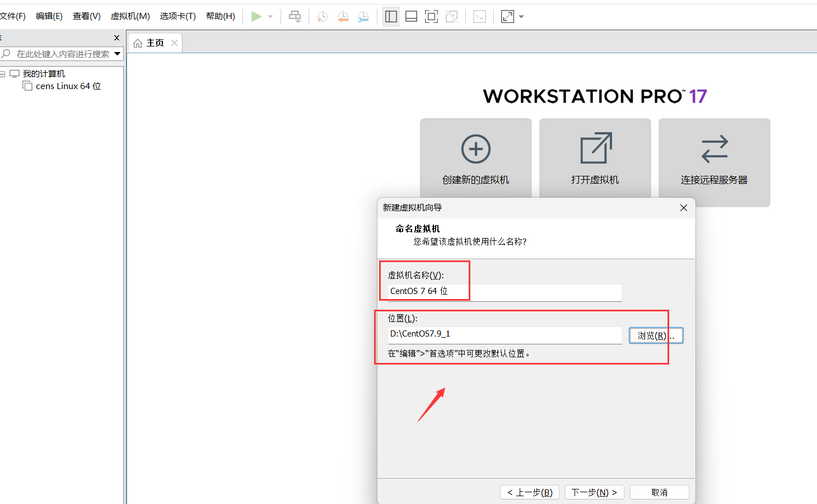Click the search magnifier icon in library
The height and width of the screenshot is (504, 817).
point(6,54)
